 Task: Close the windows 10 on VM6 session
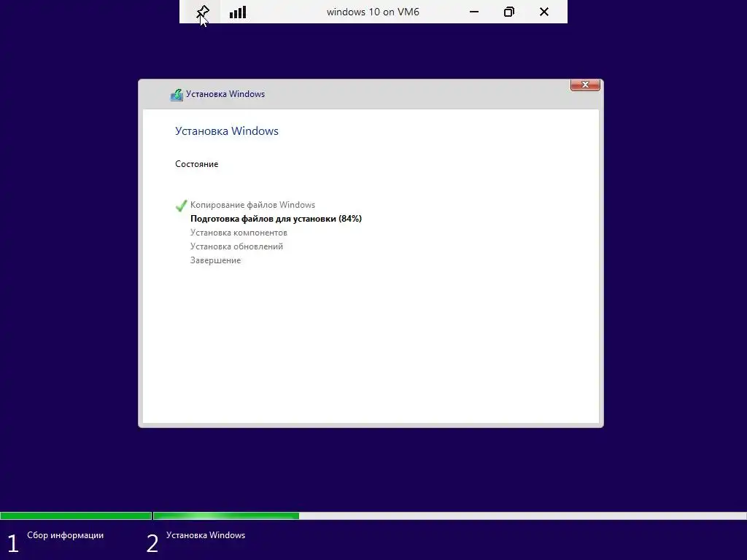click(x=544, y=12)
